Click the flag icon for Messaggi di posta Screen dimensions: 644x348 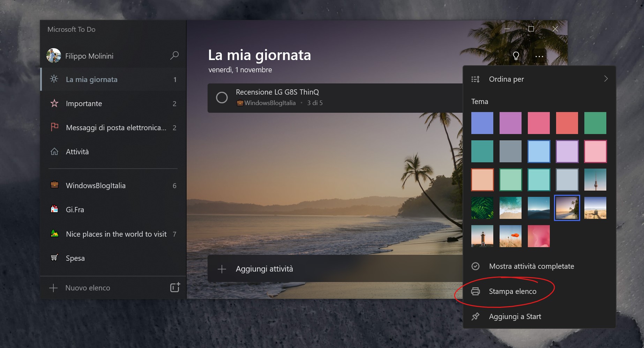[x=54, y=127]
